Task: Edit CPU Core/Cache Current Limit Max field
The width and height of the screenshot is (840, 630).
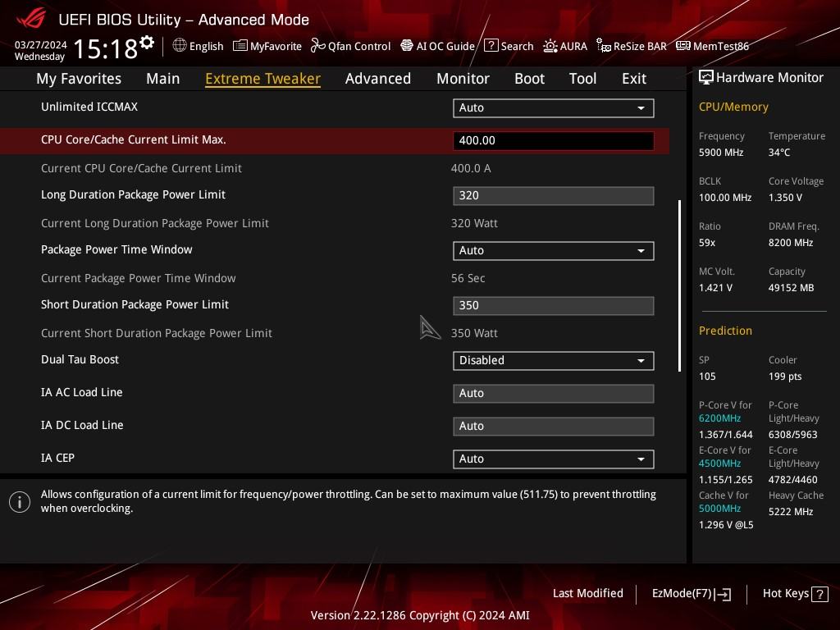Action: tap(554, 141)
